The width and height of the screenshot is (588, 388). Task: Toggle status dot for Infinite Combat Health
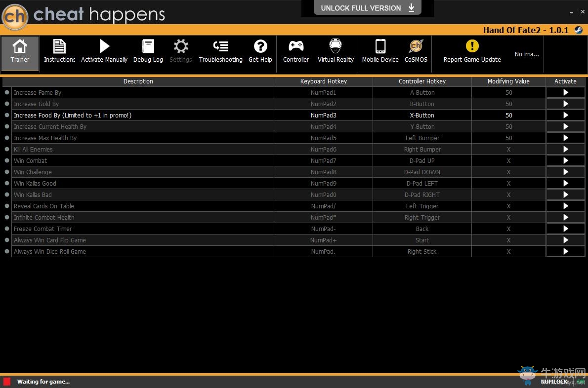(x=7, y=217)
